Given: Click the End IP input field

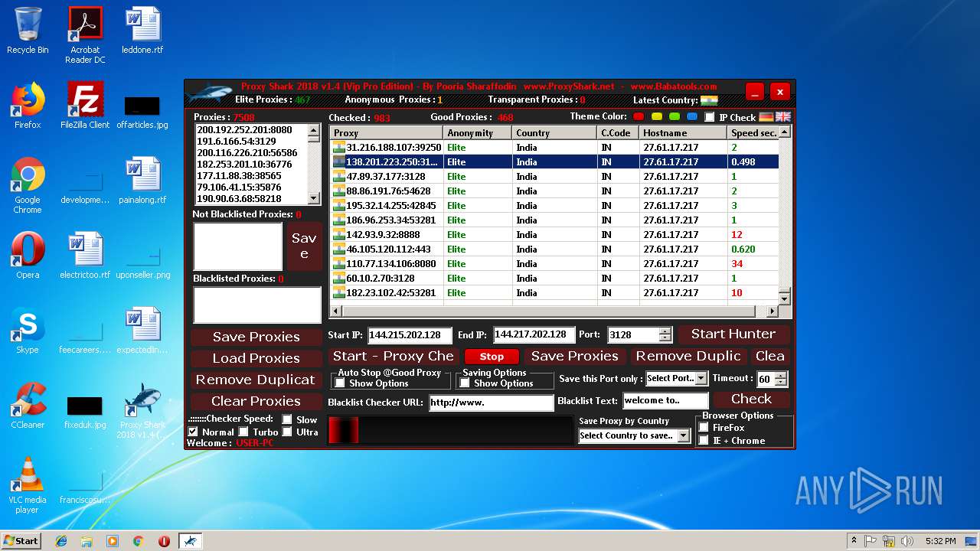Looking at the screenshot, I should click(x=534, y=334).
